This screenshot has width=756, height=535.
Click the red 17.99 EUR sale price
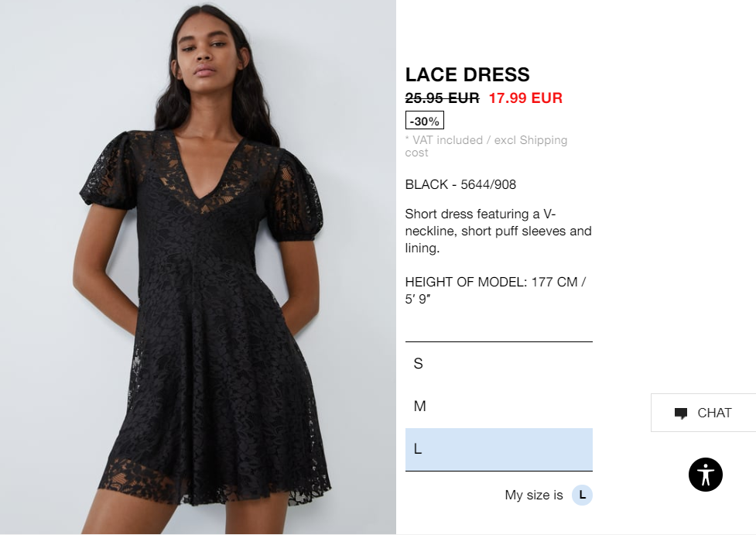(x=525, y=98)
